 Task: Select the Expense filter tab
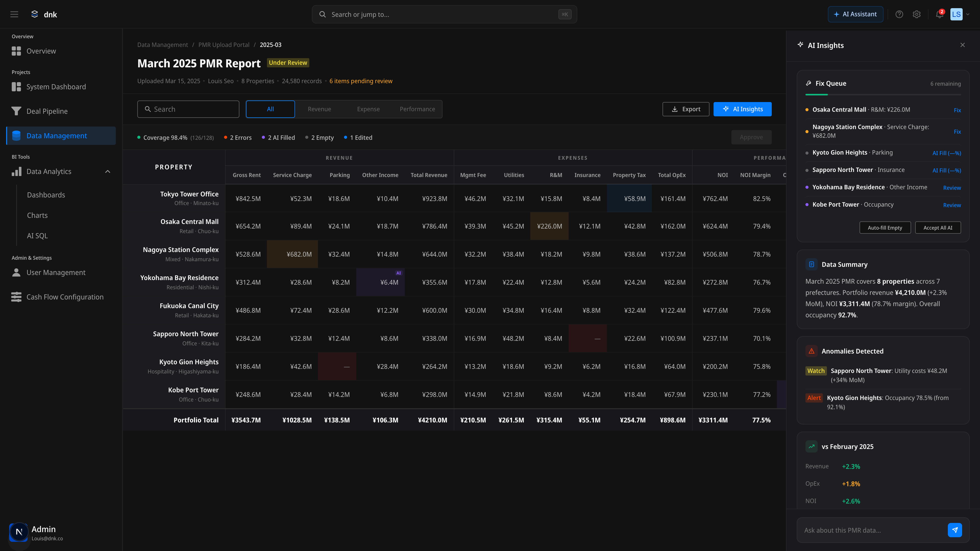[368, 109]
